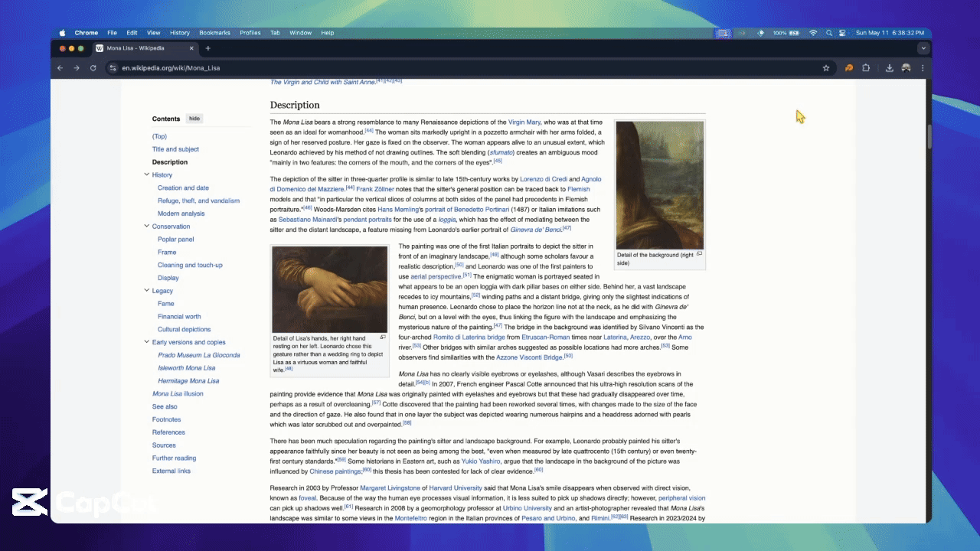This screenshot has height=551, width=980.
Task: Collapse the History section in Contents
Action: [x=146, y=175]
